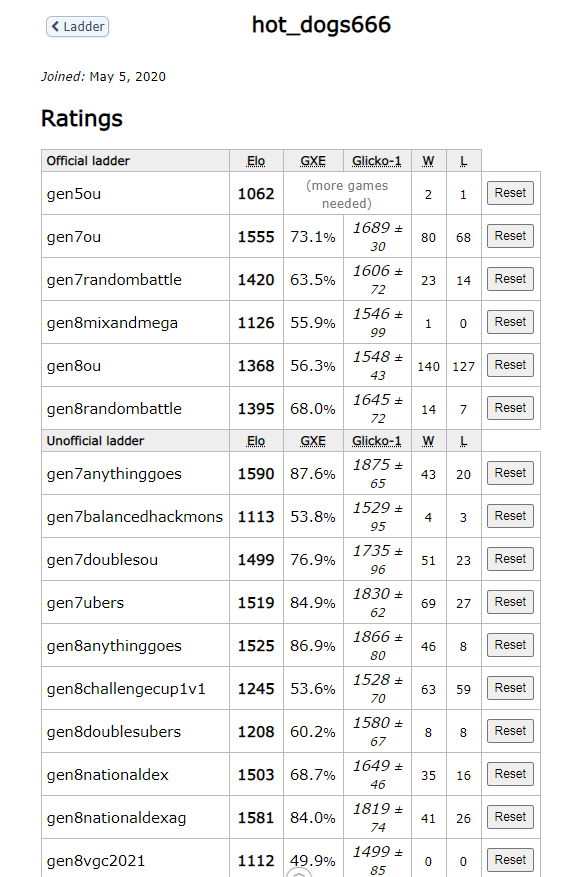Reset the gen8vgc2021 rating
583x877 pixels.
tap(510, 860)
